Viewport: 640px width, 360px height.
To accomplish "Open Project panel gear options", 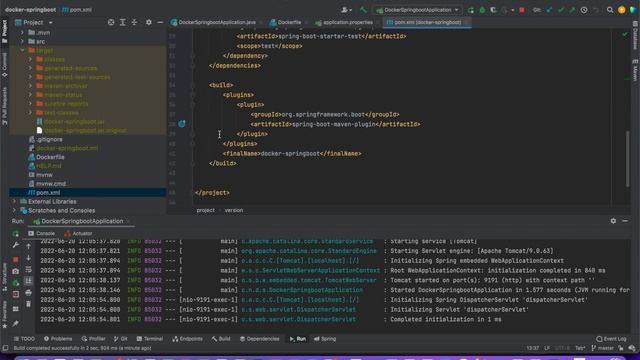I will point(149,22).
